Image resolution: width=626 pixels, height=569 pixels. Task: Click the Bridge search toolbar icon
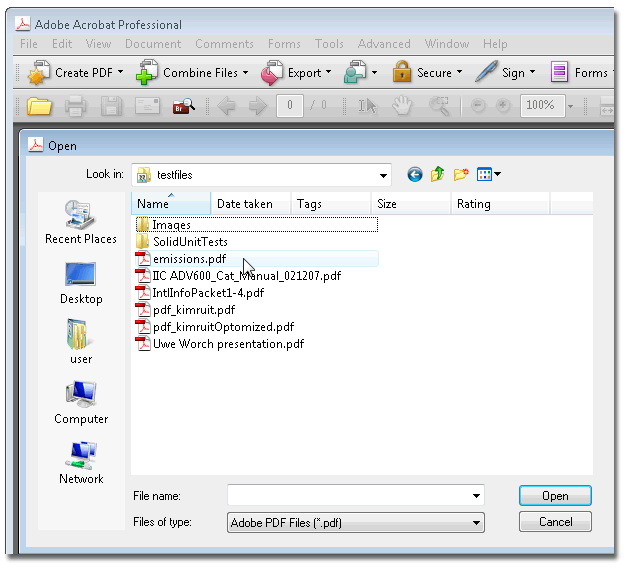click(183, 106)
